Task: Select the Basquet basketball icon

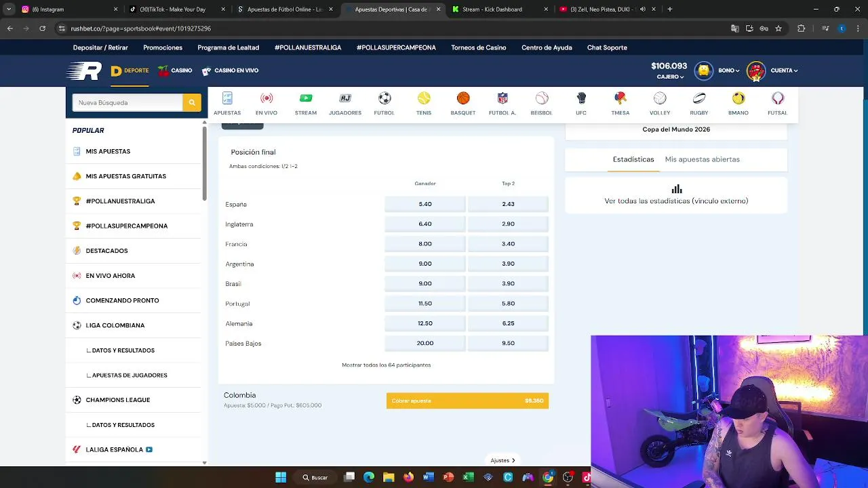Action: (463, 98)
